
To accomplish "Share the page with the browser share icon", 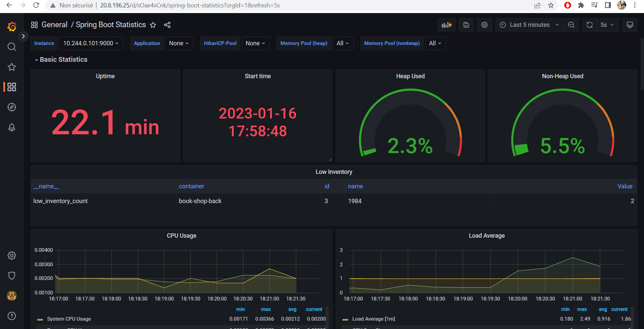I will coord(537,5).
